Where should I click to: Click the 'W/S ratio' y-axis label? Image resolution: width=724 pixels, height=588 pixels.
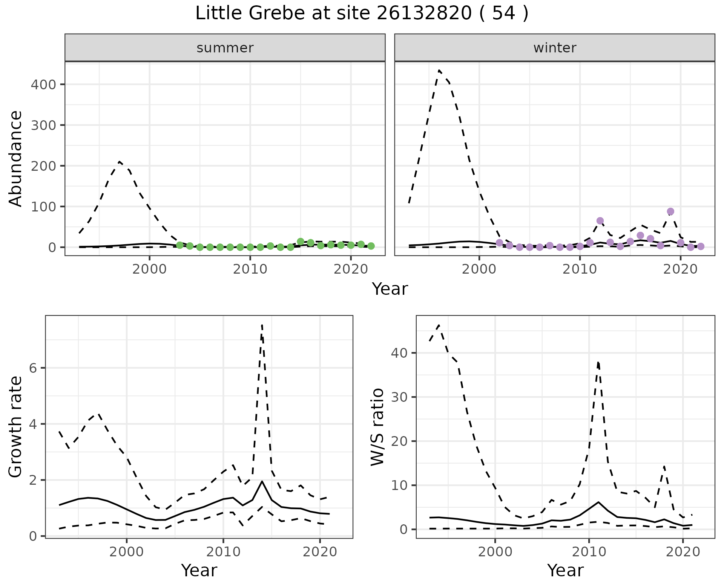point(377,427)
